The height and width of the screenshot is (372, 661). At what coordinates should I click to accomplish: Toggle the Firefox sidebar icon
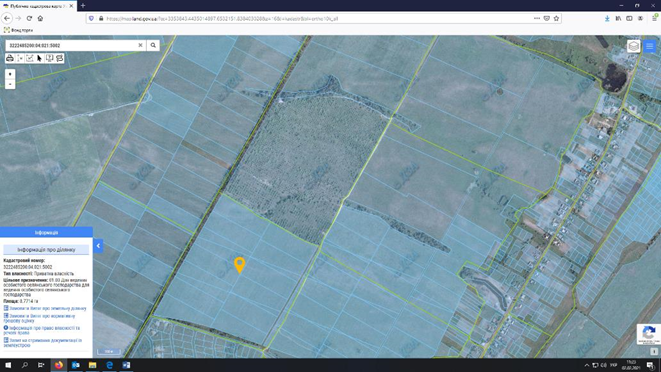tap(629, 19)
